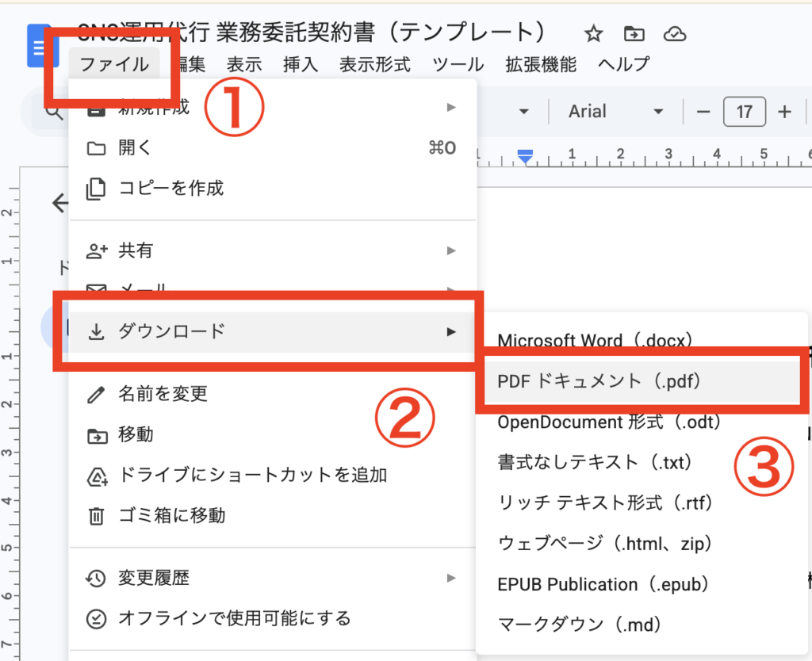
Task: Click the cloud save status icon
Action: [x=674, y=33]
